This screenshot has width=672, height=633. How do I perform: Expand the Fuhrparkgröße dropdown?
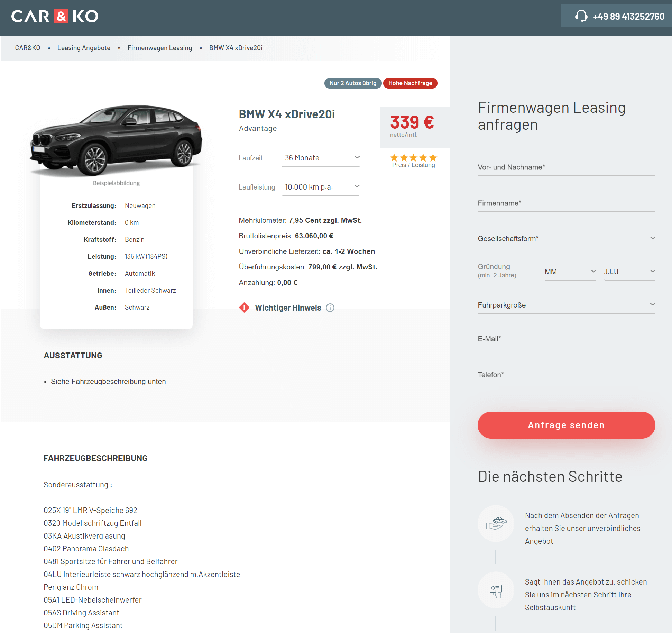[x=566, y=305]
